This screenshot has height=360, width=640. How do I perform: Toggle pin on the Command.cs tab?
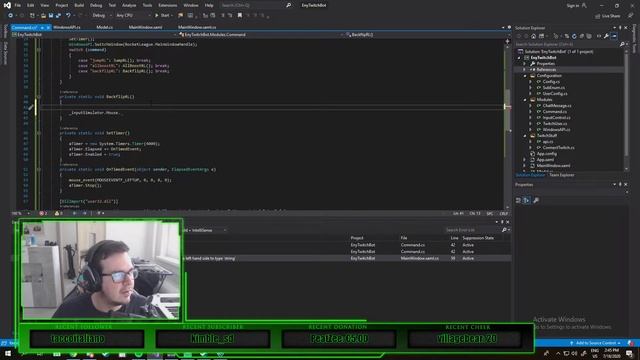click(42, 27)
